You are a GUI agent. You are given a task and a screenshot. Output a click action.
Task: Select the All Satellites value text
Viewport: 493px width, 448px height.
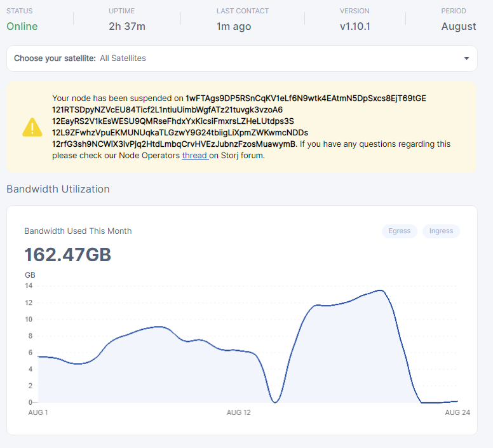123,58
